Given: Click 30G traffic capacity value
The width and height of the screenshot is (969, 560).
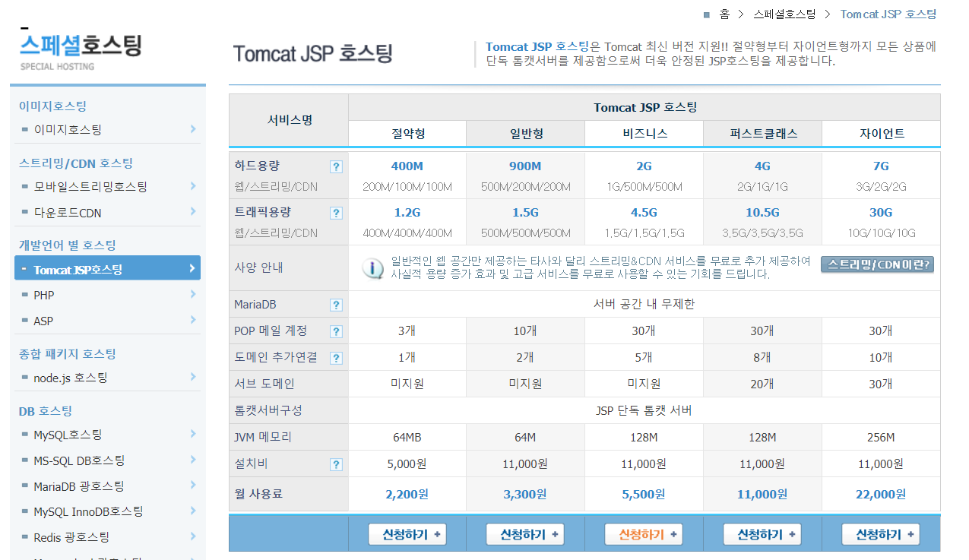Looking at the screenshot, I should [881, 213].
